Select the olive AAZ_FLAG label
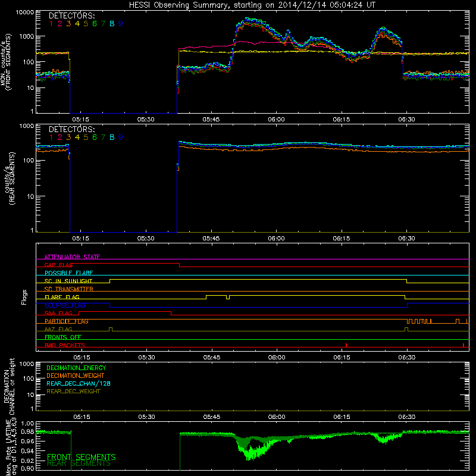476x476 pixels. [58, 329]
